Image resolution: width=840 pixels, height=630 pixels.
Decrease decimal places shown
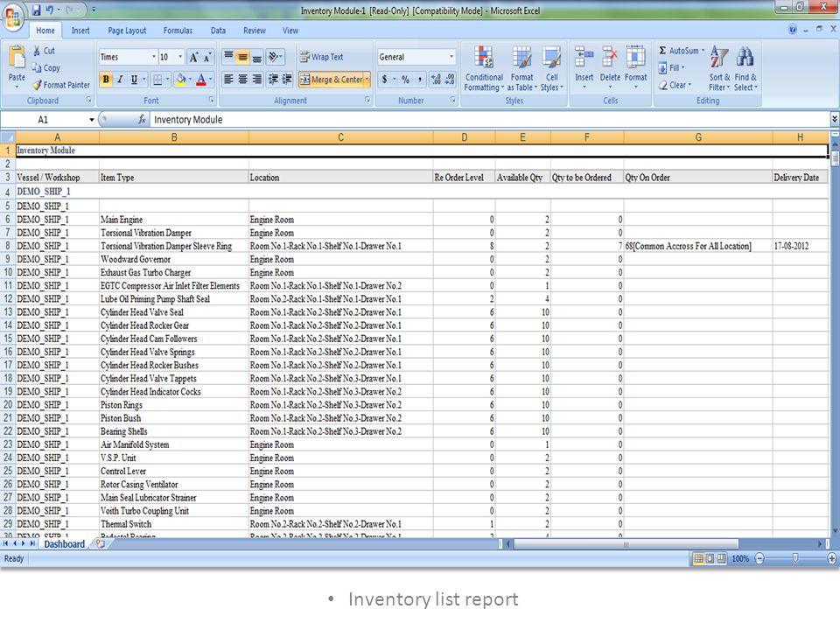coord(450,80)
